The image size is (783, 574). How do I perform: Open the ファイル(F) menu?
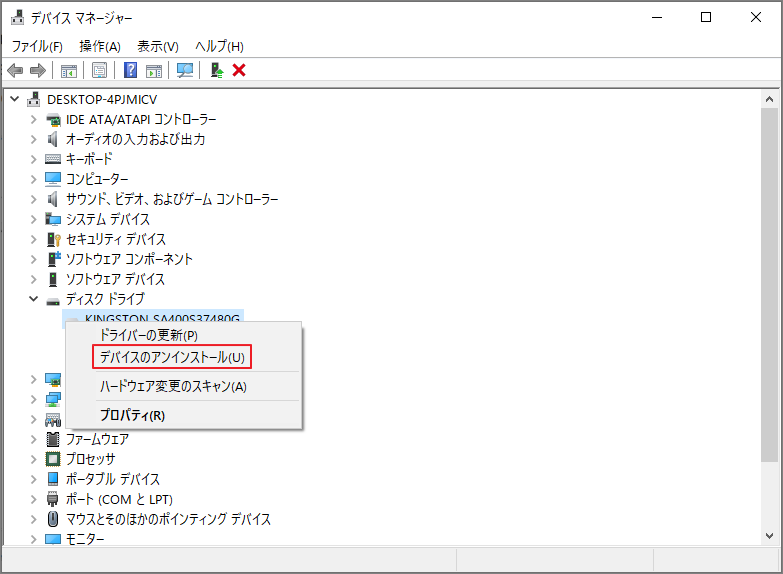(x=37, y=46)
